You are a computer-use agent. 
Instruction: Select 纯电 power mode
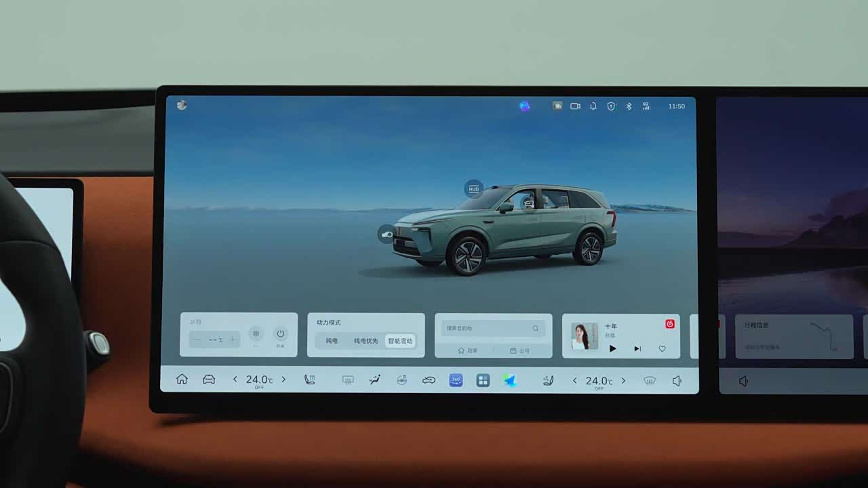click(332, 341)
